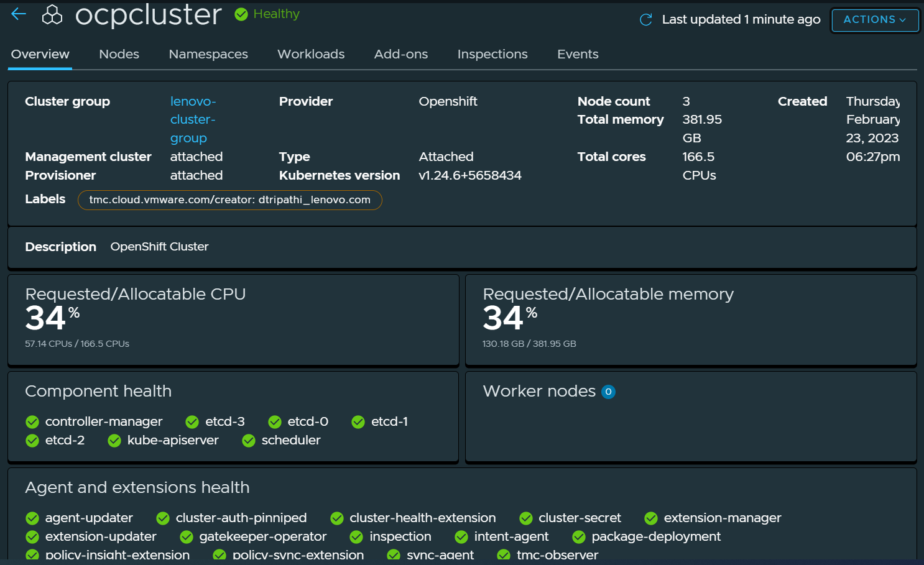Click the cluster-health-extension name
The width and height of the screenshot is (924, 565).
tap(423, 518)
